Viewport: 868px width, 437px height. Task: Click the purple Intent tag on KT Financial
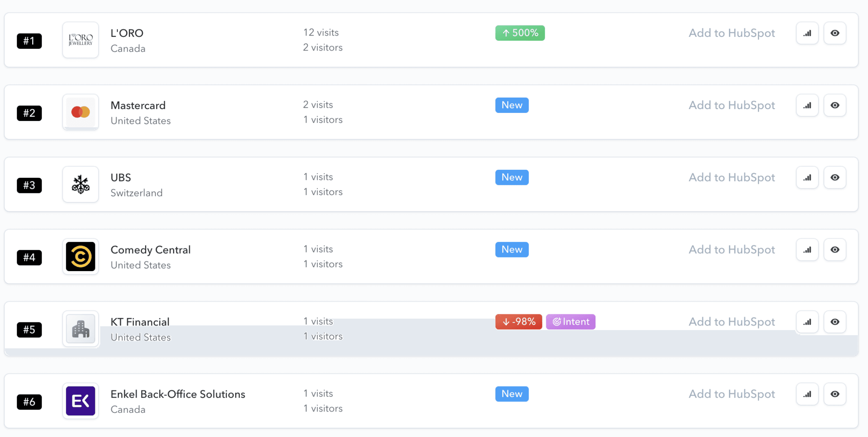click(x=570, y=322)
